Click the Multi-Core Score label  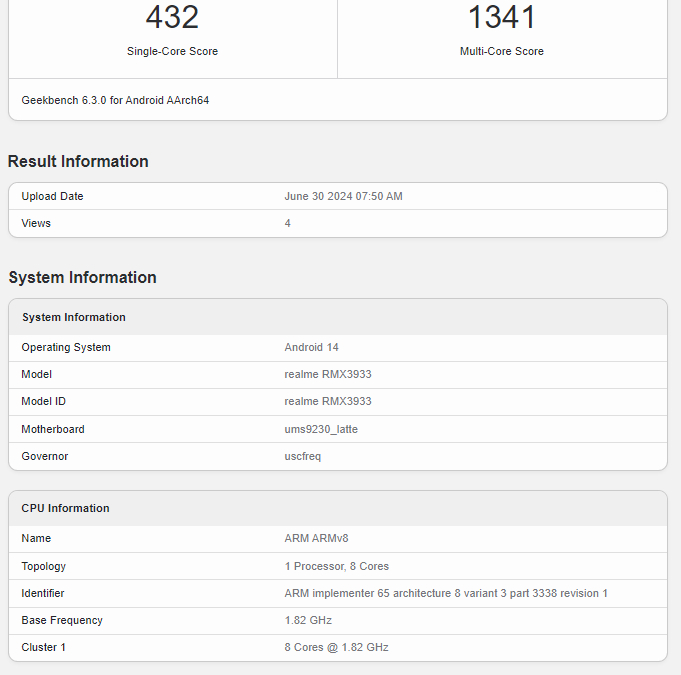coord(502,51)
